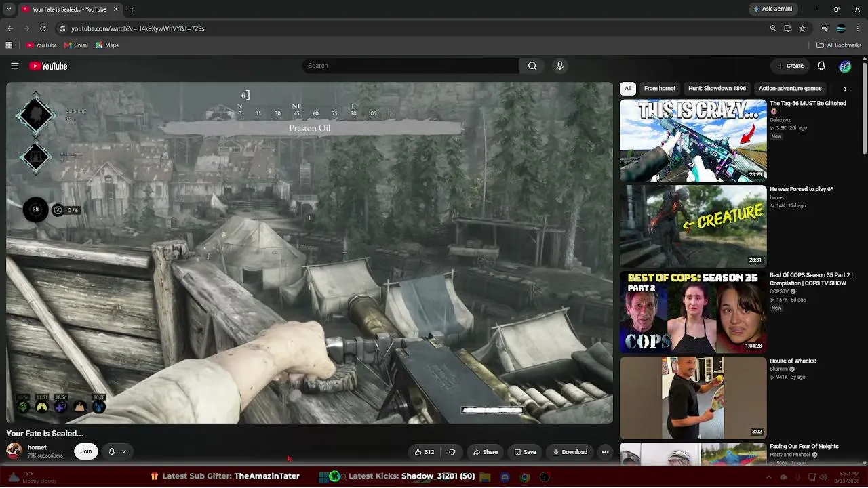Bookmark this page with the star
The height and width of the screenshot is (488, 868).
coord(802,28)
